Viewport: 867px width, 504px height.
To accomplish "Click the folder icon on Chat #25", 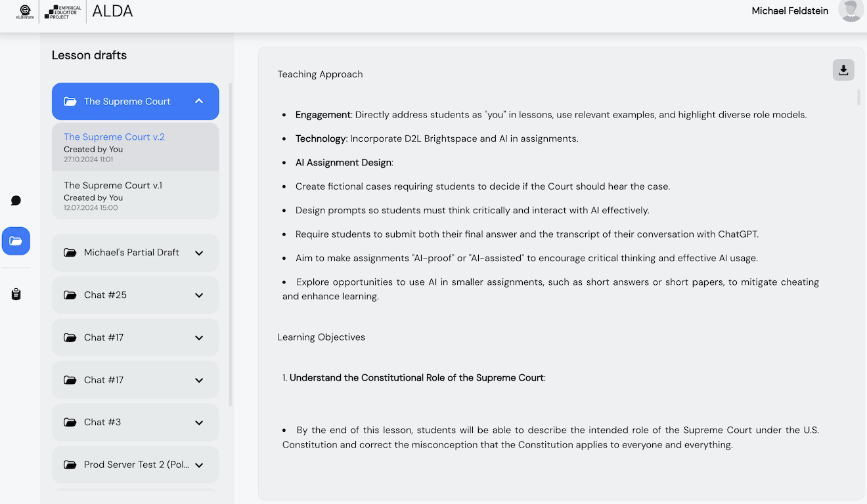I will (x=70, y=295).
